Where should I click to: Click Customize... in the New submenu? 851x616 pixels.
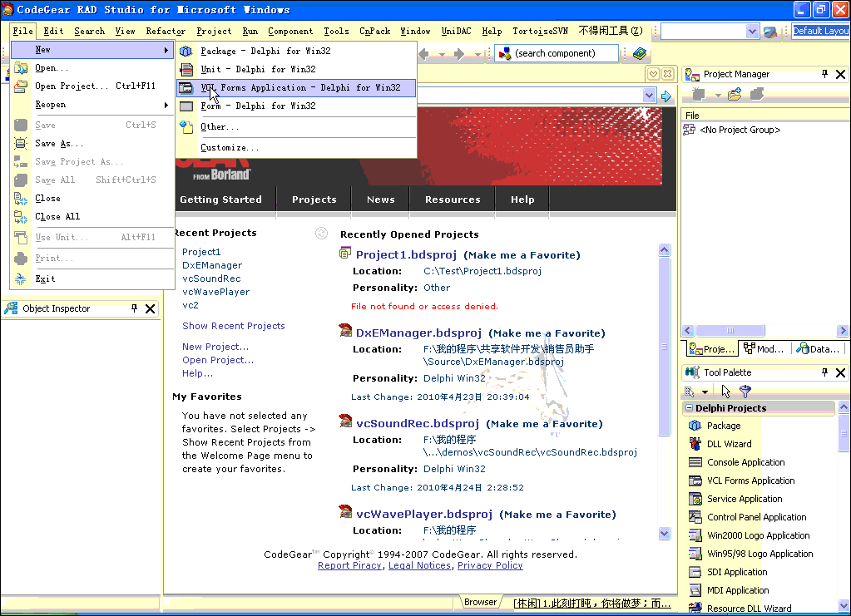tap(296, 147)
